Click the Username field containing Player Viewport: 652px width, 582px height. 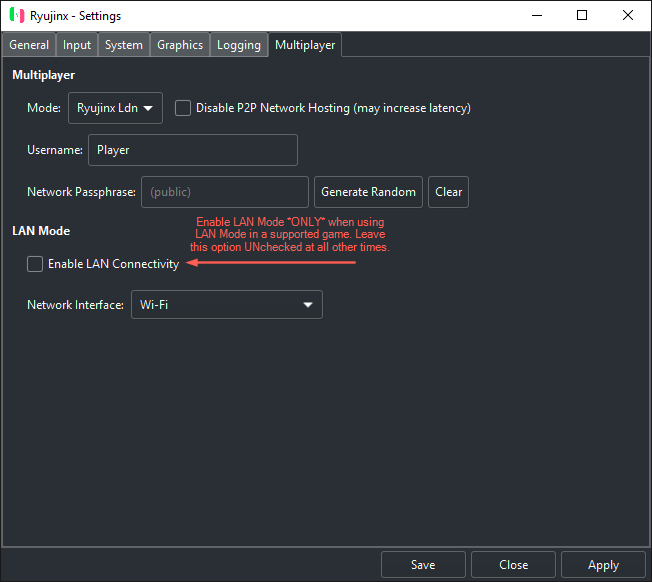pos(193,150)
